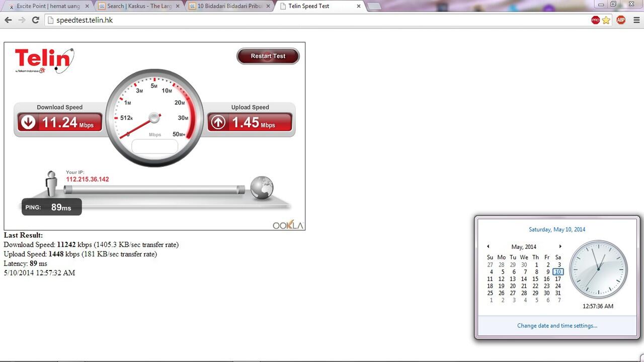Click the Last Result heading

point(23,235)
